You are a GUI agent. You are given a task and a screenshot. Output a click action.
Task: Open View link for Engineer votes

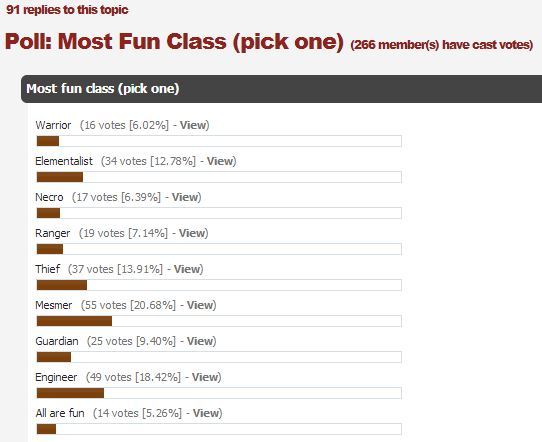pyautogui.click(x=205, y=377)
